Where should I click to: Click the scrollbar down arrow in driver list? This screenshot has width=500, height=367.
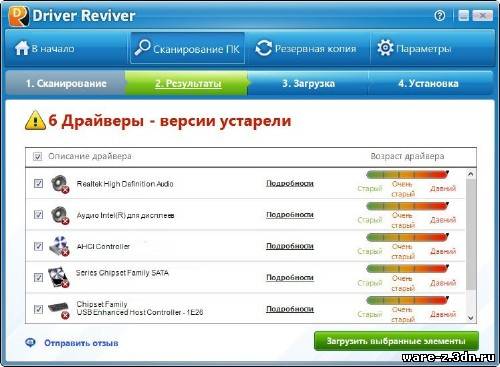coord(471,318)
